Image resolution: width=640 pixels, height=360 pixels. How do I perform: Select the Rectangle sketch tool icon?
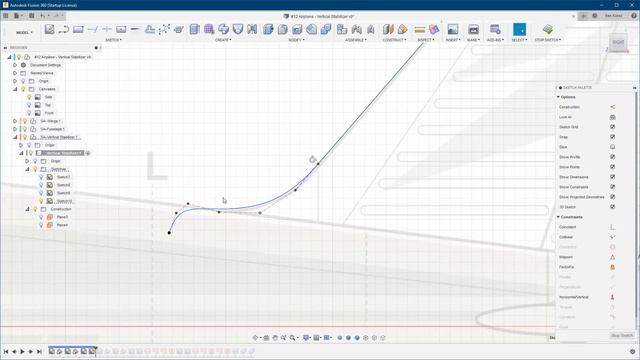click(x=78, y=29)
